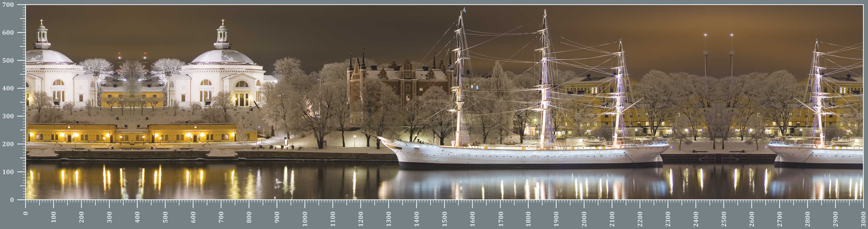Viewport: 868px width, 229px height.
Task: Select the 2200 ruler label
Action: [x=640, y=219]
